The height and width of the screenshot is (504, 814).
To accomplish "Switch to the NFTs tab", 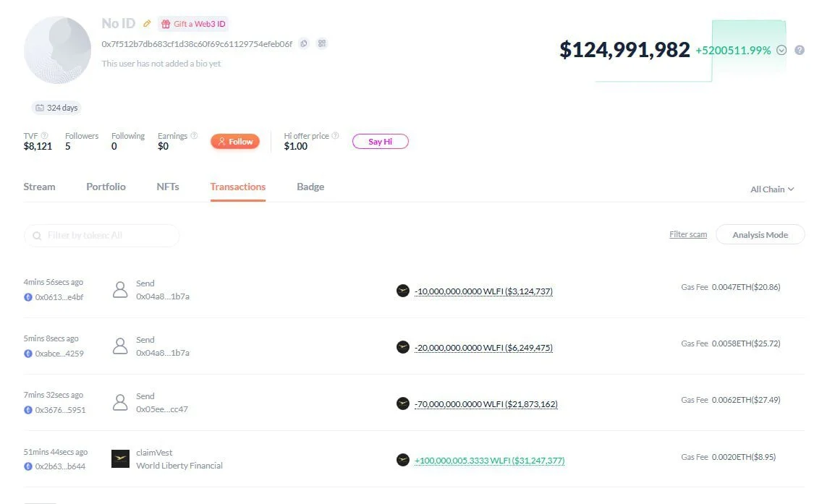I will [x=168, y=187].
